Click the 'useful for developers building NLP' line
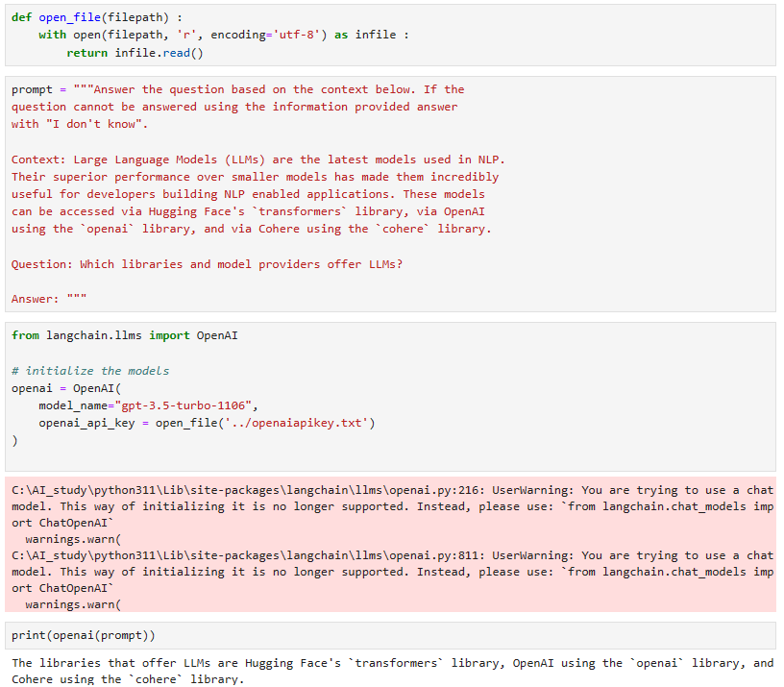 [x=248, y=194]
